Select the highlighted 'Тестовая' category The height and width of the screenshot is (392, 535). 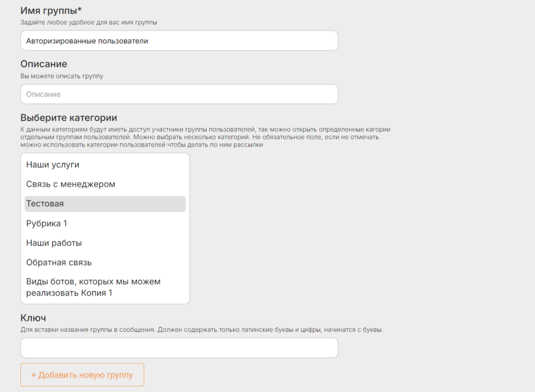[105, 204]
